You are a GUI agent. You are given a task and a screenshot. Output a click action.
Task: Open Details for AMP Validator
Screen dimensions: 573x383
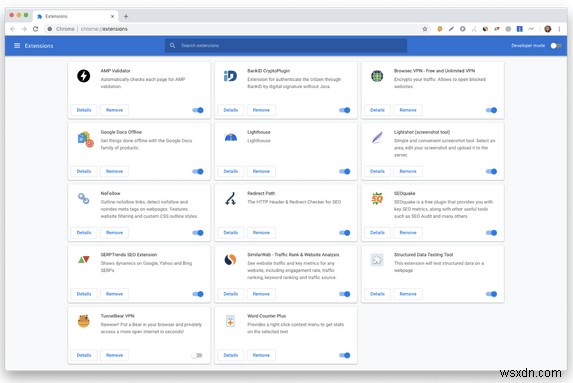(x=84, y=110)
